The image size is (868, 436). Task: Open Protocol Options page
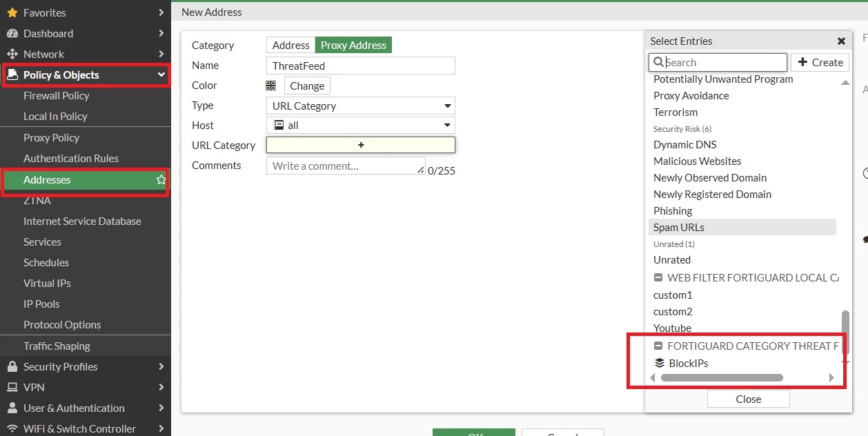62,324
